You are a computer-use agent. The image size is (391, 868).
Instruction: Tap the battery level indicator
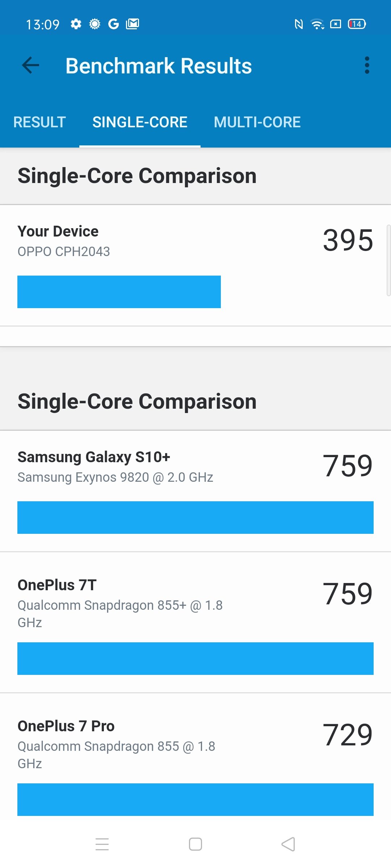(x=357, y=24)
